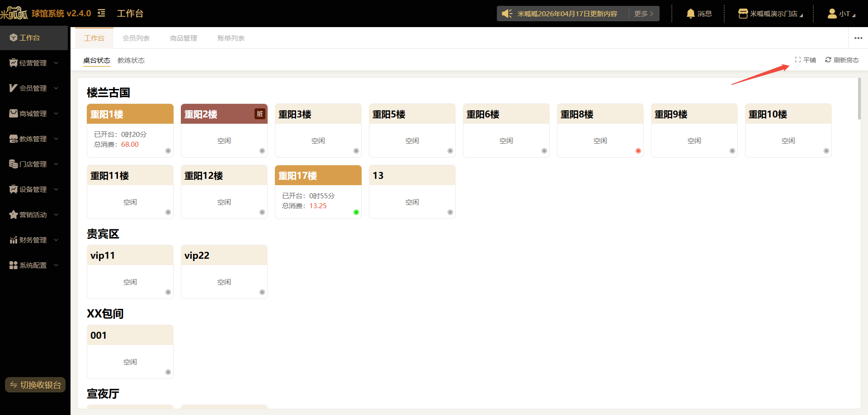This screenshot has width=868, height=415.
Task: Click the store icon for 米呱呱演示门店
Action: click(743, 14)
